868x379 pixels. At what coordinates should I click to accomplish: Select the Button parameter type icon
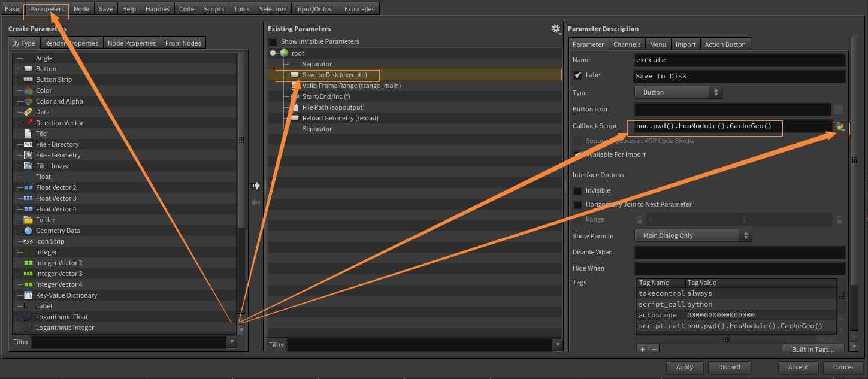pos(28,69)
